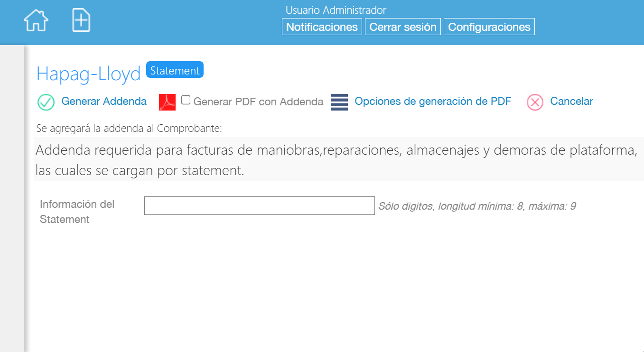644x352 pixels.
Task: Click the Información del Statement label
Action: [x=77, y=212]
